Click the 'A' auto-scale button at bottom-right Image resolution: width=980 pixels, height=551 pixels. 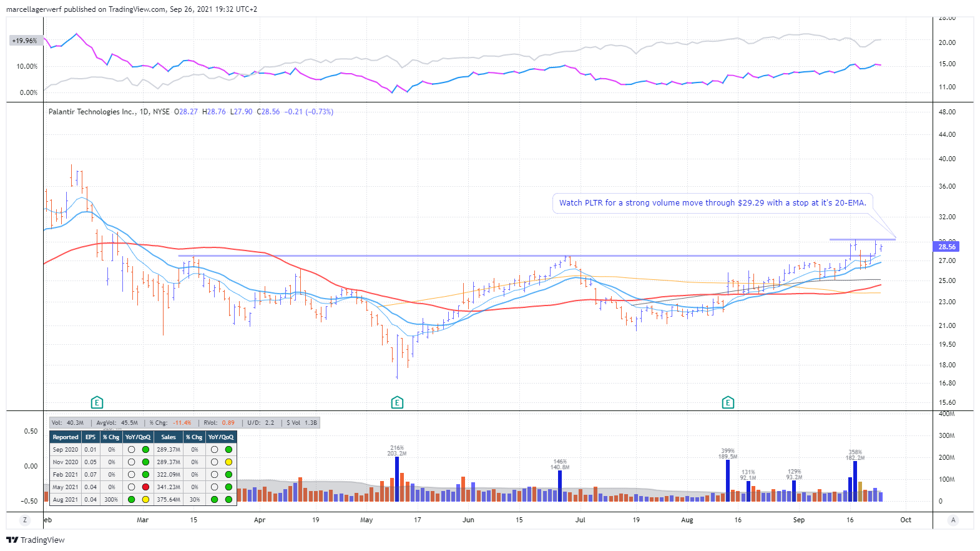(953, 520)
